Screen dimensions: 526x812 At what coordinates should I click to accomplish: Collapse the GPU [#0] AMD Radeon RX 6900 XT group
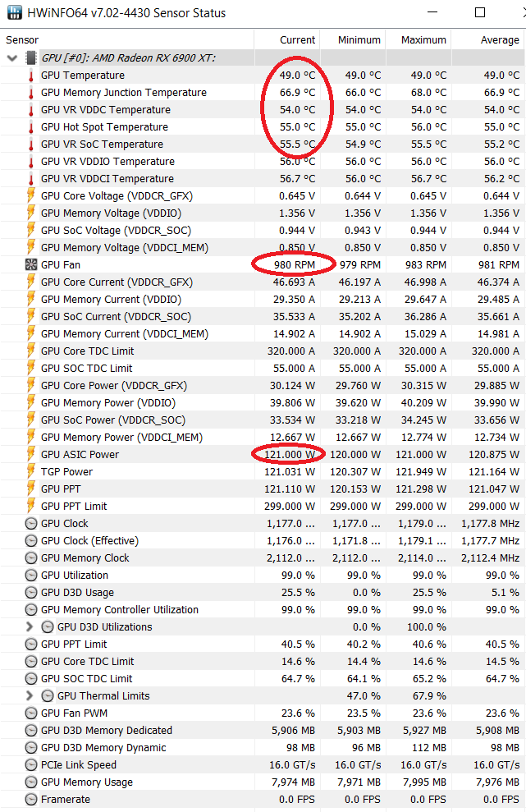coord(12,58)
